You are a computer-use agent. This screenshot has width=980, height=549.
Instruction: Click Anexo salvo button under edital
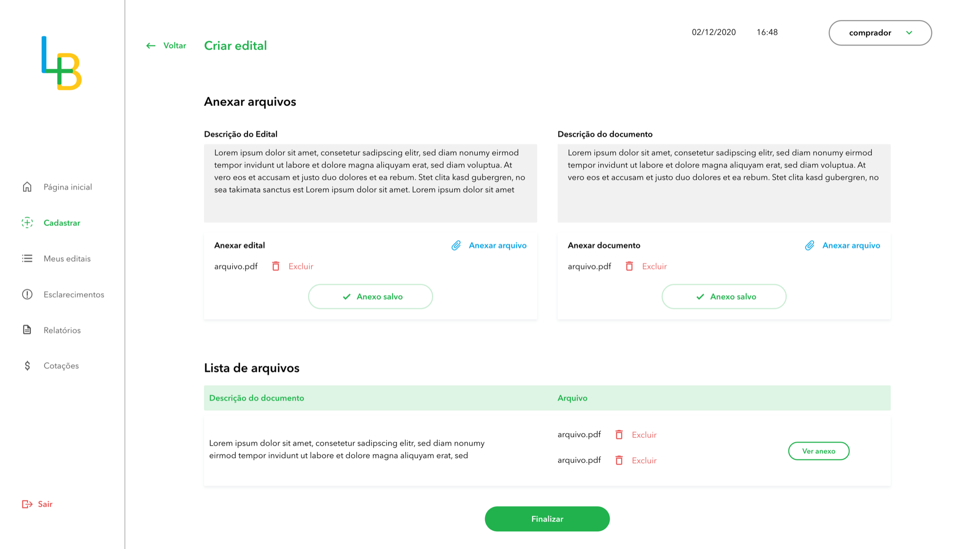click(370, 297)
